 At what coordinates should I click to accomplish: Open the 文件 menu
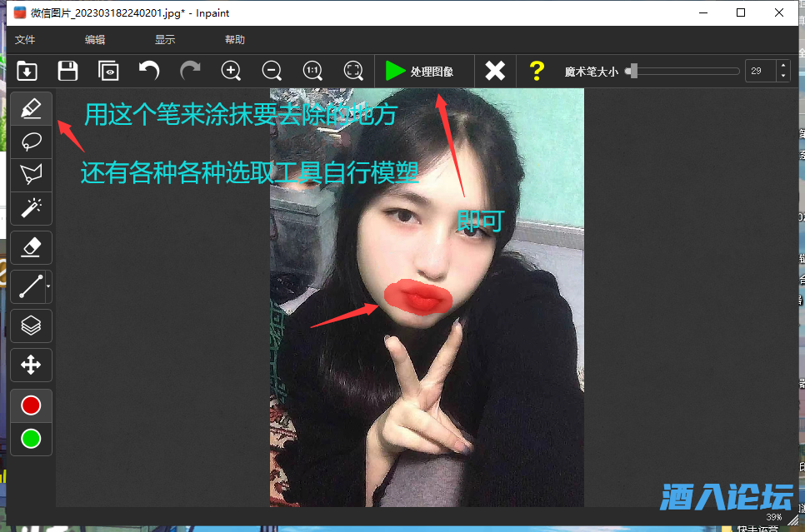tap(25, 39)
